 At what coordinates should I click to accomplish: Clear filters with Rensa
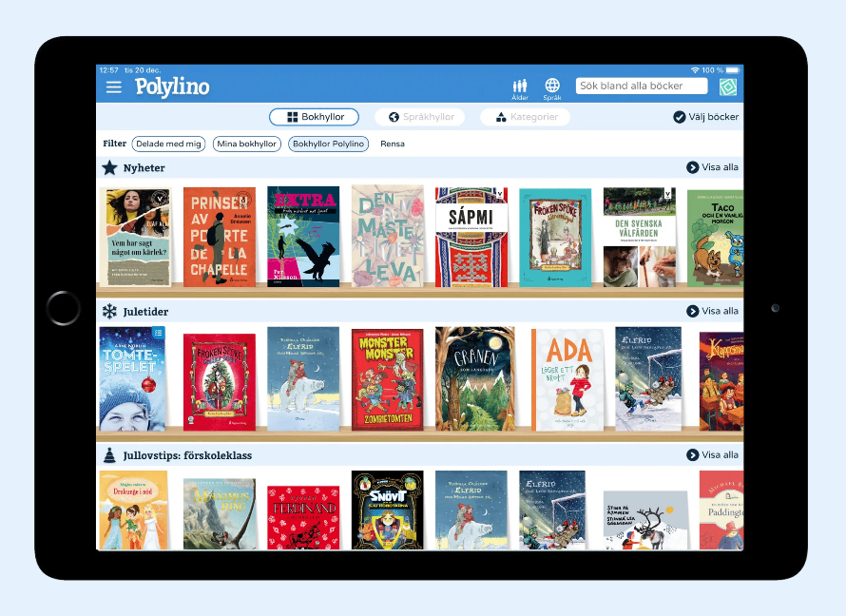(x=393, y=144)
